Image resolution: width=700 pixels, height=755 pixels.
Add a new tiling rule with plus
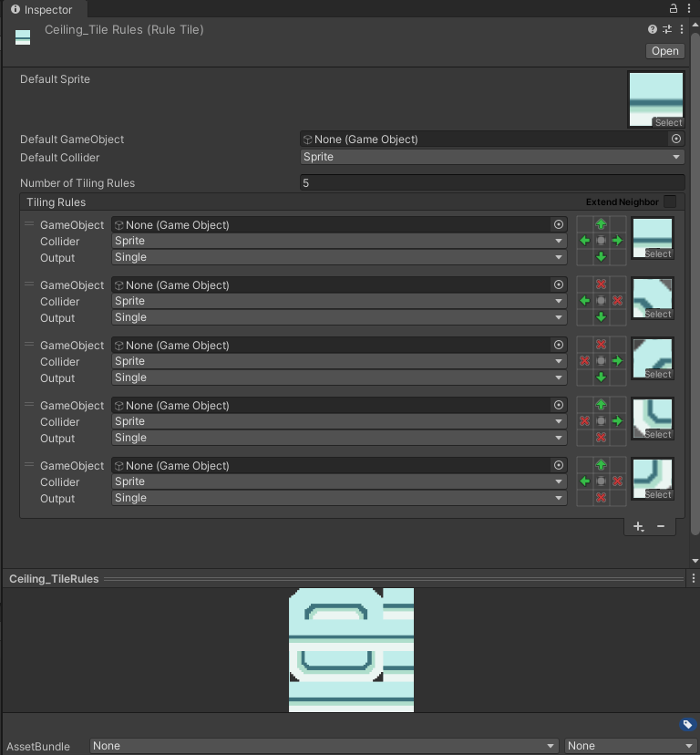coord(638,526)
